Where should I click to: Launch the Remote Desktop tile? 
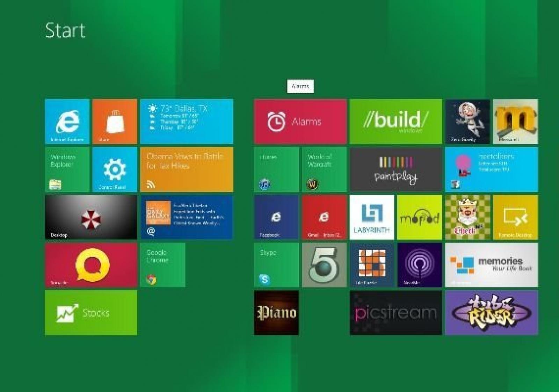point(515,217)
